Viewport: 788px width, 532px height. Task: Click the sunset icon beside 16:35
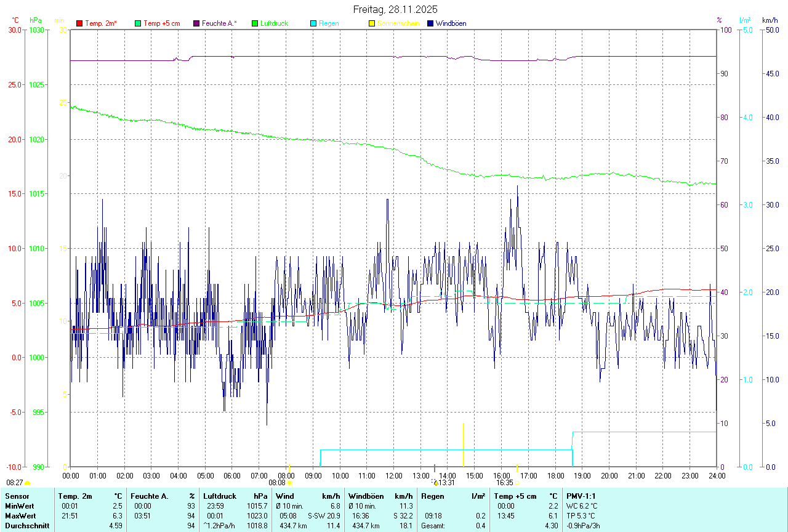pos(518,483)
